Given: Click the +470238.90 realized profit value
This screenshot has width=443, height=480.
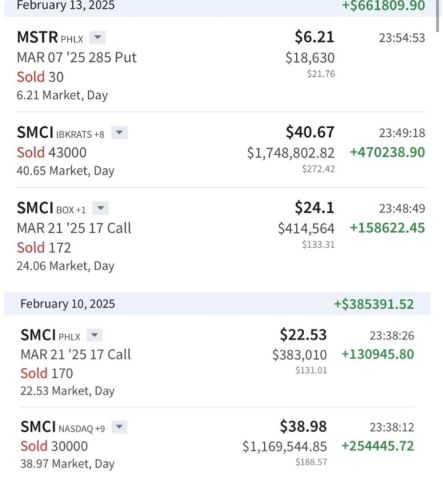Looking at the screenshot, I should [x=387, y=152].
